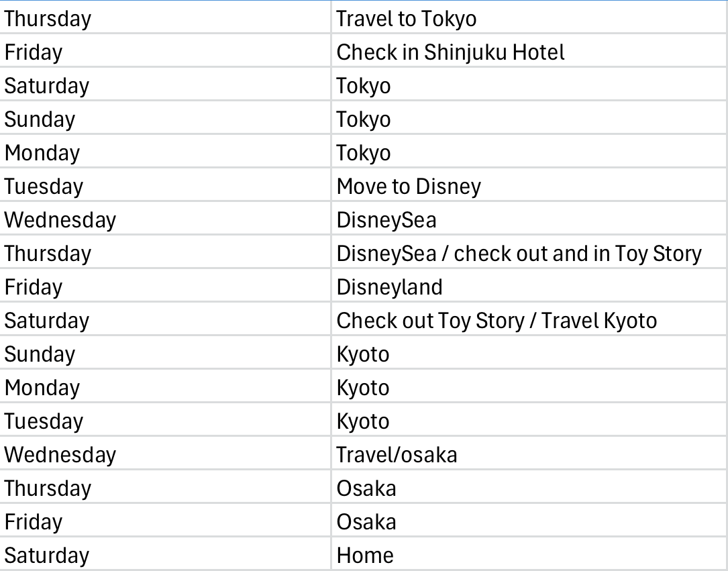This screenshot has width=728, height=571.
Task: Select the Tuesday cell beside "Move to Disney"
Action: [x=44, y=186]
